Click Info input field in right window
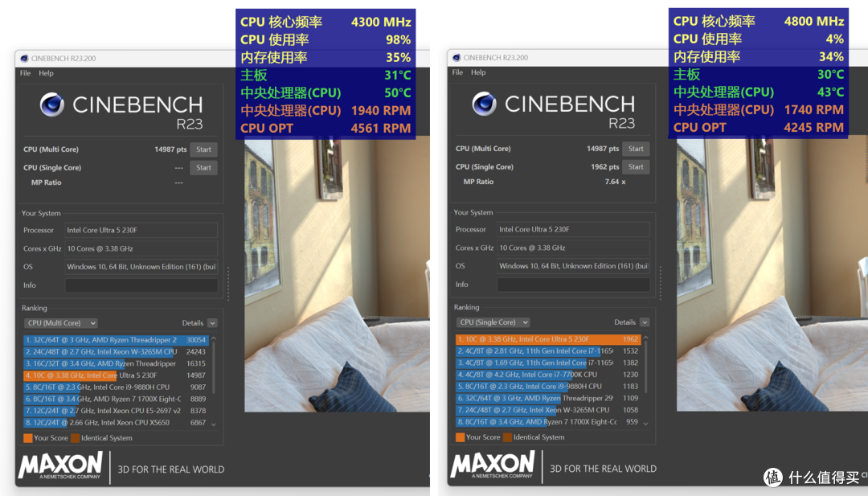Screen dimensions: 868x496 (x=574, y=285)
